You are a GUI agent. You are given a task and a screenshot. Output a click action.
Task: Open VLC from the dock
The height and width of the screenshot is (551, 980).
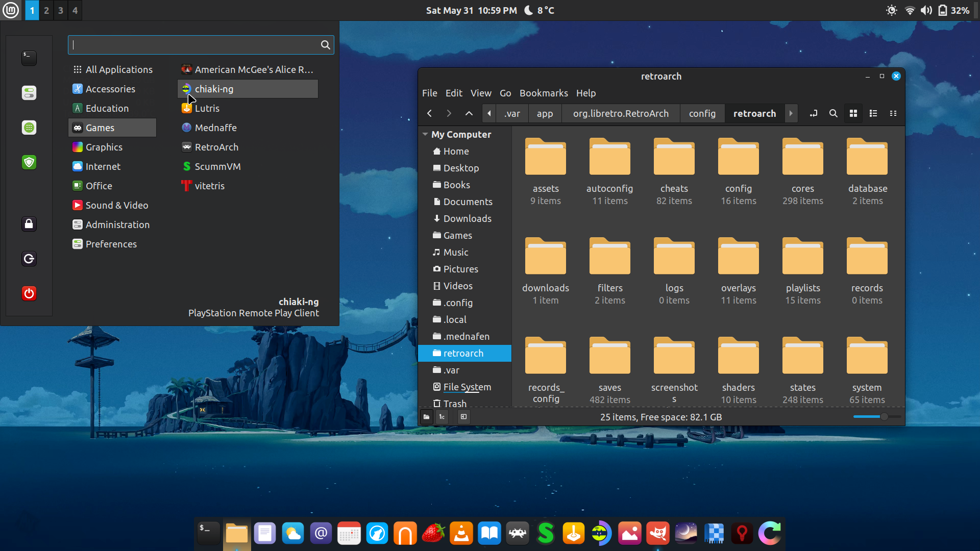pos(461,534)
